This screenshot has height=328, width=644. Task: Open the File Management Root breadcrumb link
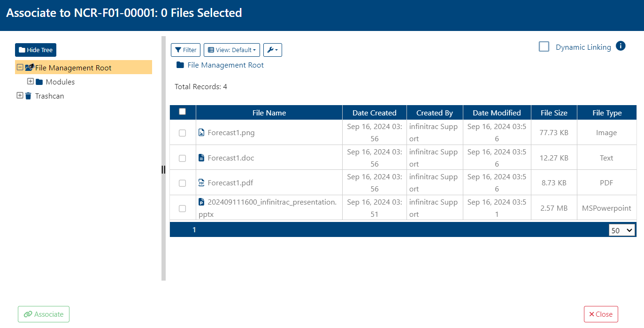point(225,65)
